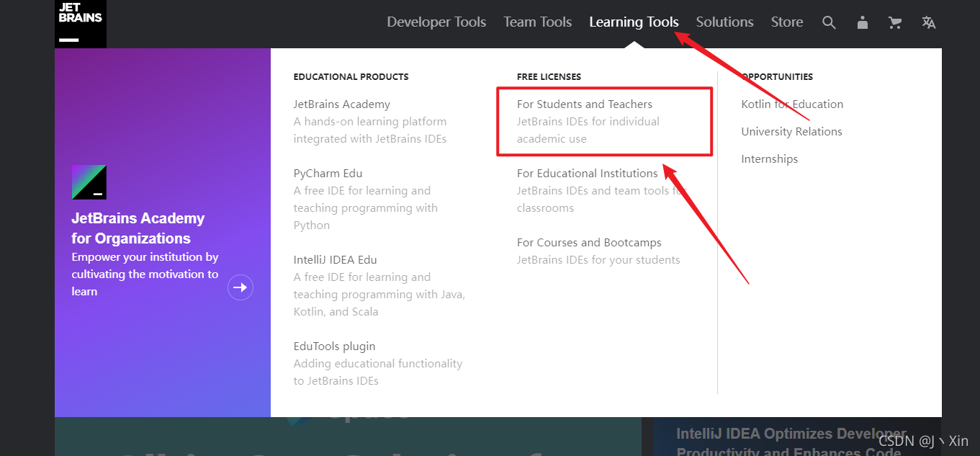Image resolution: width=980 pixels, height=456 pixels.
Task: Click the JetBrains logo
Action: tap(81, 24)
